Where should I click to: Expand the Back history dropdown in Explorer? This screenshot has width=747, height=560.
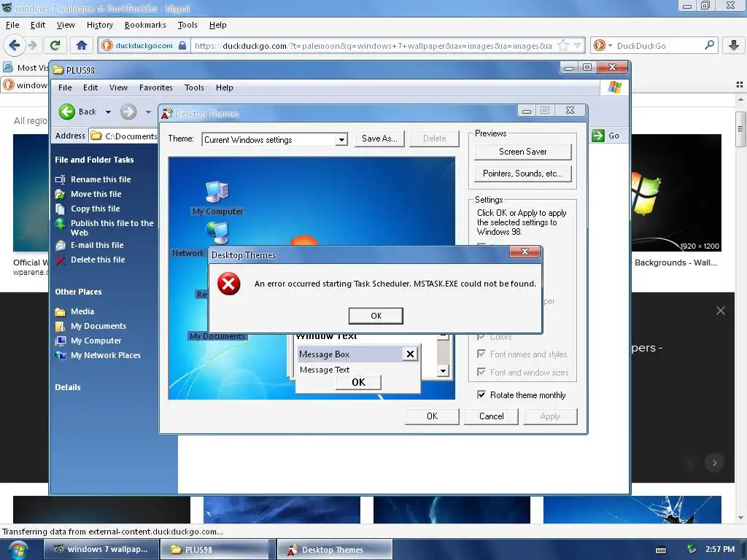108,112
